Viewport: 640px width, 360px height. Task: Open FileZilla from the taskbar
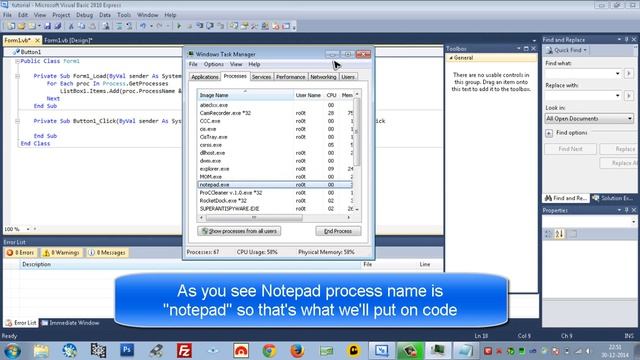point(184,350)
